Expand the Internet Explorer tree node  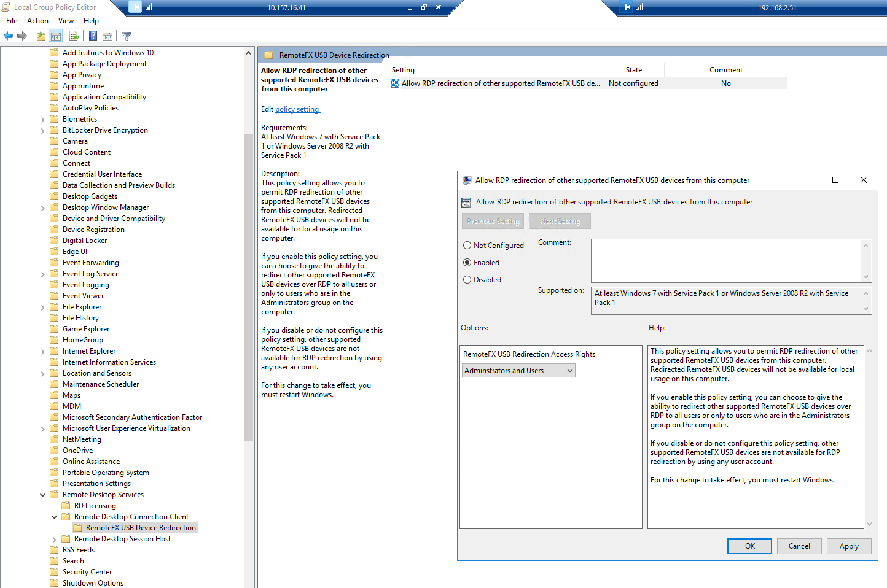[x=42, y=352]
